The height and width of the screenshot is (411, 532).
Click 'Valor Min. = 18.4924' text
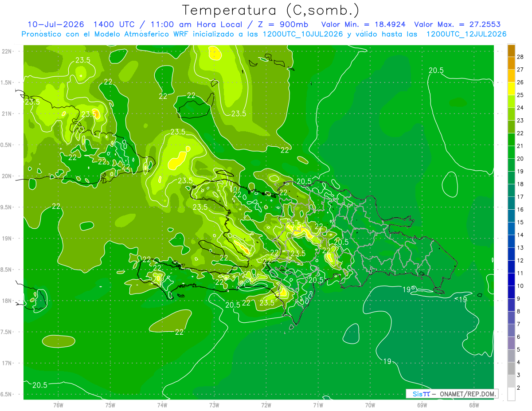(x=364, y=24)
